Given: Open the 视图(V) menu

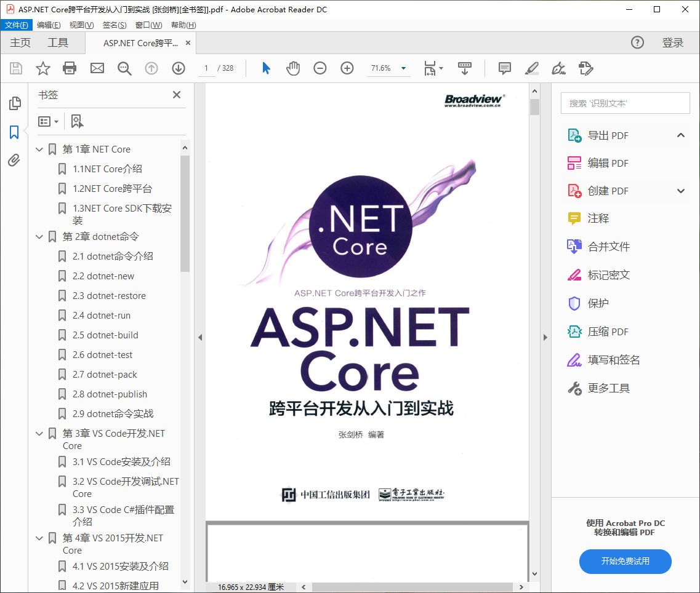Looking at the screenshot, I should coord(82,25).
